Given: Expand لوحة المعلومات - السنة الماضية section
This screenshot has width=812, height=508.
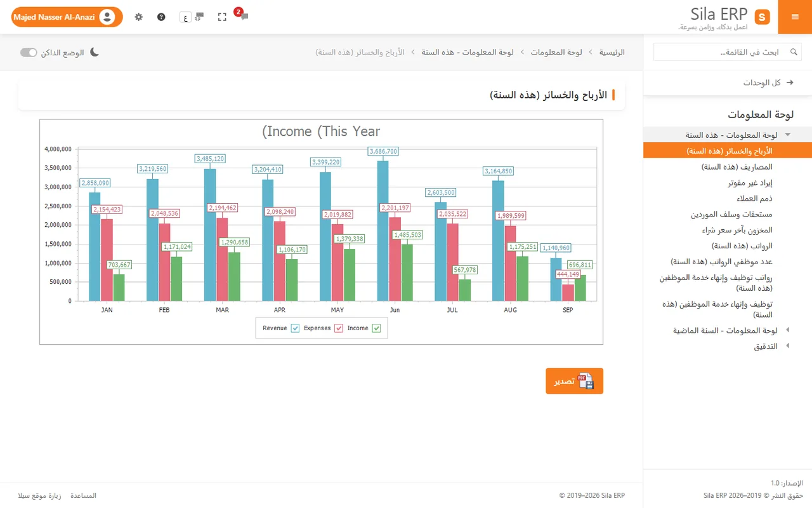Looking at the screenshot, I should (788, 330).
